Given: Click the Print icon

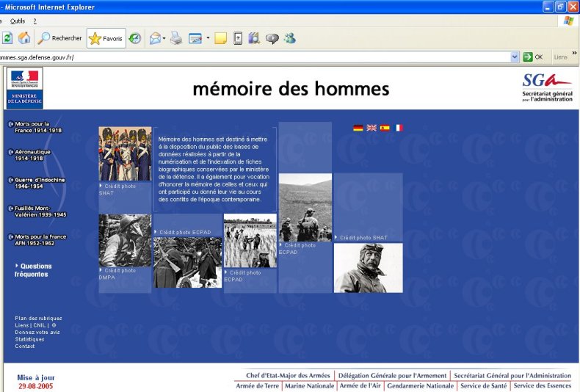Looking at the screenshot, I should click(176, 38).
